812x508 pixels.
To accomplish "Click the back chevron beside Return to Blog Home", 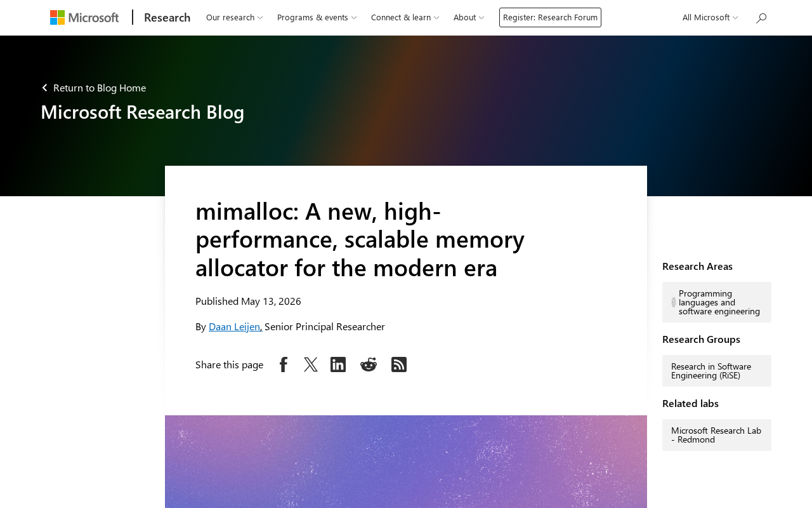I will pos(44,88).
